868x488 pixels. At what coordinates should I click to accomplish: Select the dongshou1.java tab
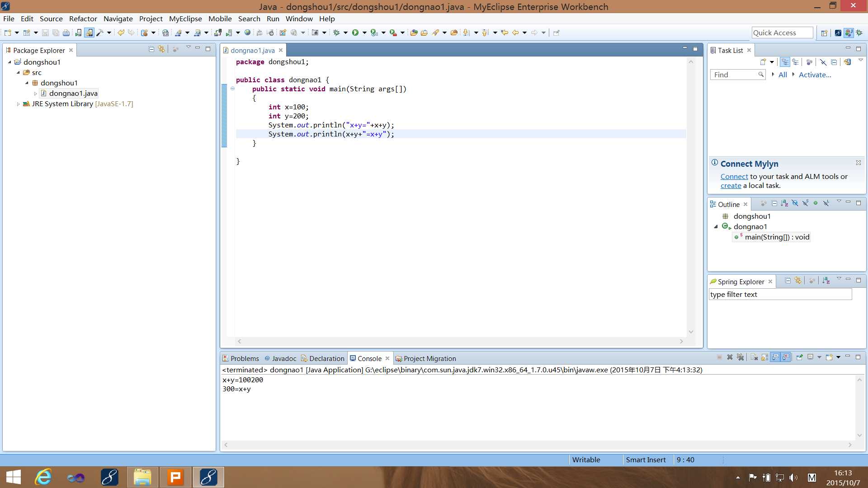pos(251,49)
